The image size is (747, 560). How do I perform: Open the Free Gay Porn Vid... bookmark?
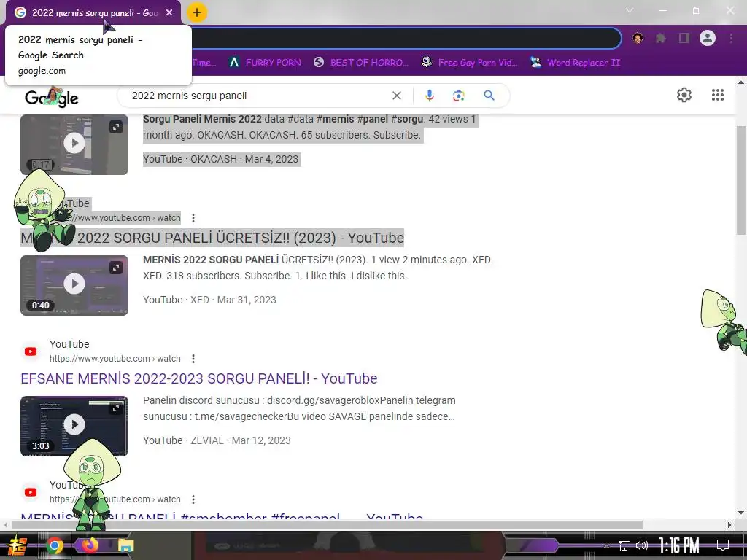click(x=470, y=63)
